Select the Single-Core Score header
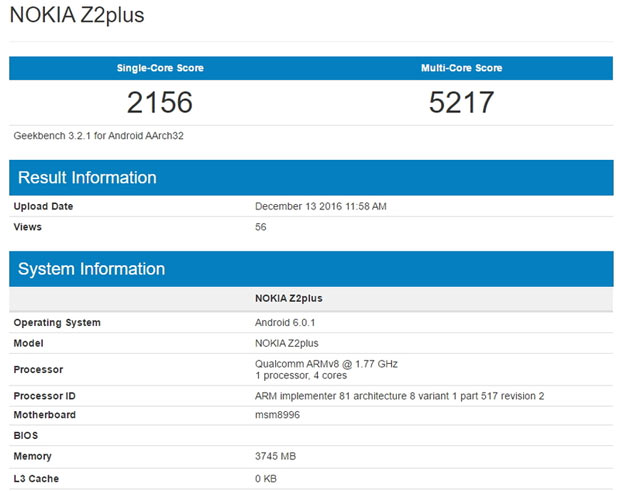 point(160,68)
